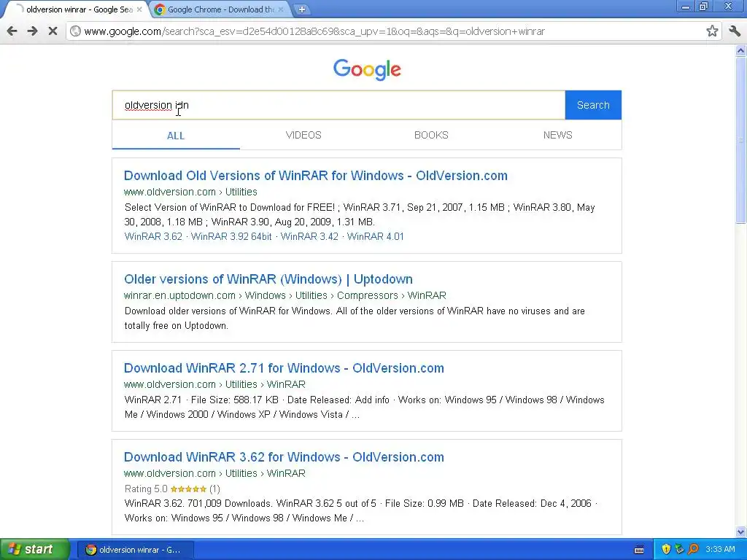Minimize the Chrome window
Viewport: 747px width, 560px height.
pyautogui.click(x=686, y=7)
